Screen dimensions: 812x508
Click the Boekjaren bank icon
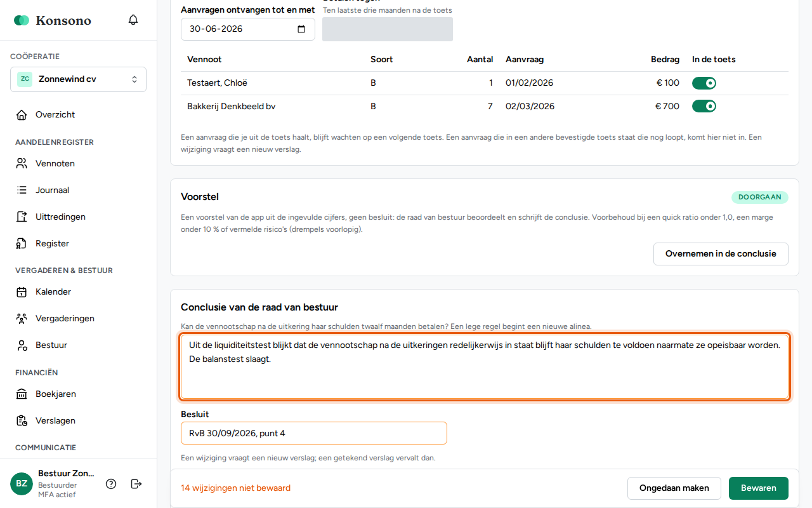pyautogui.click(x=22, y=394)
